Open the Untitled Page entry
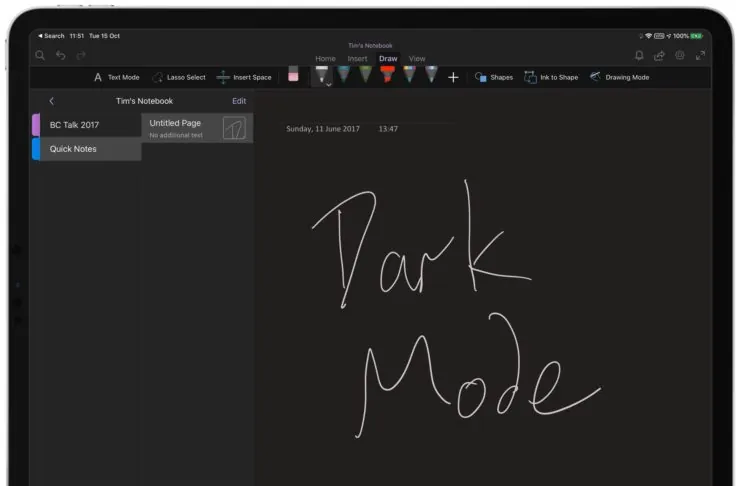The image size is (741, 486). [197, 128]
